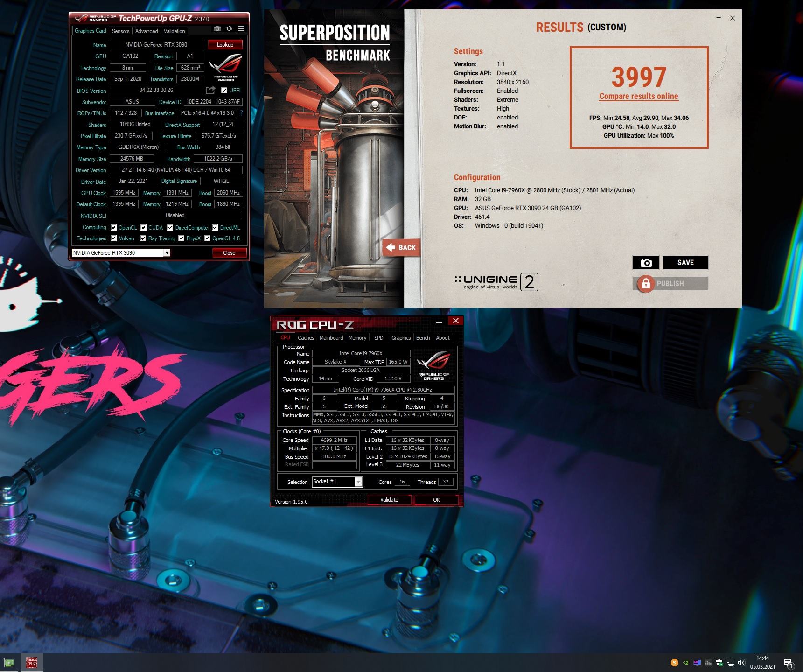Click the monitor tray icon showing 60

point(697,663)
